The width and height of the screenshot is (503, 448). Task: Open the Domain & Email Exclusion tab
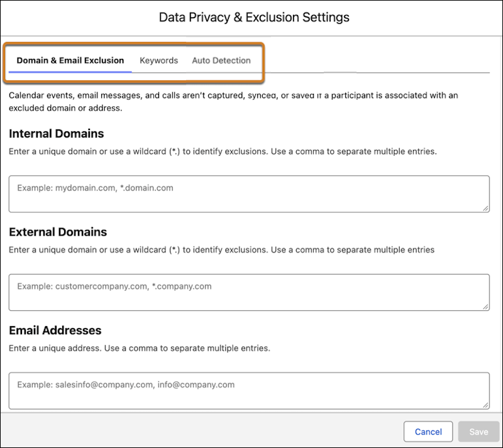[x=70, y=60]
